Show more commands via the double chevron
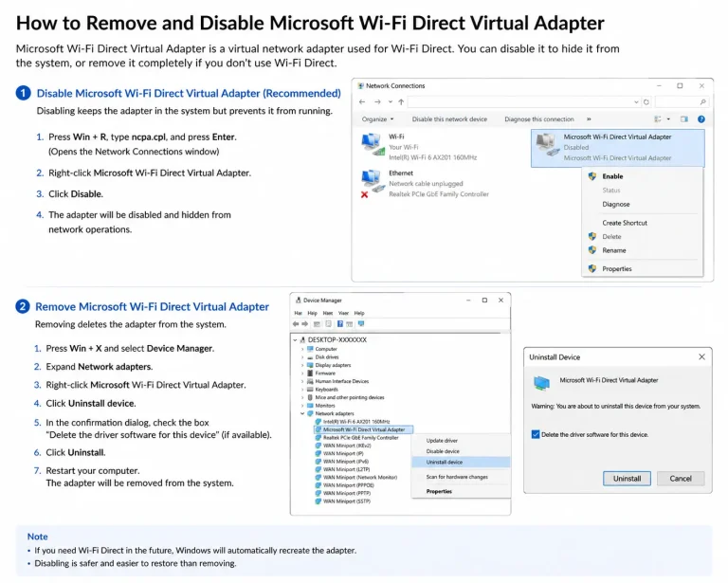 tap(589, 119)
